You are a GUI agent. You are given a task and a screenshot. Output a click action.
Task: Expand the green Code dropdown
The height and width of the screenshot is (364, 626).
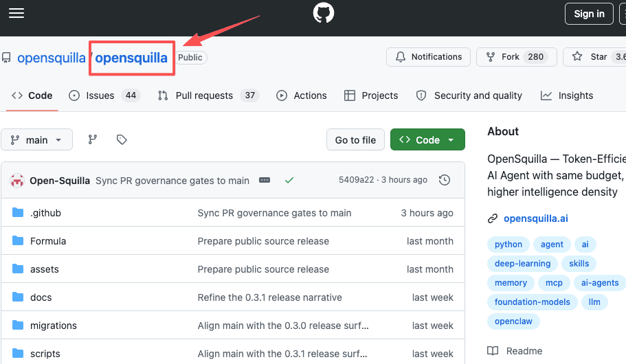point(427,139)
